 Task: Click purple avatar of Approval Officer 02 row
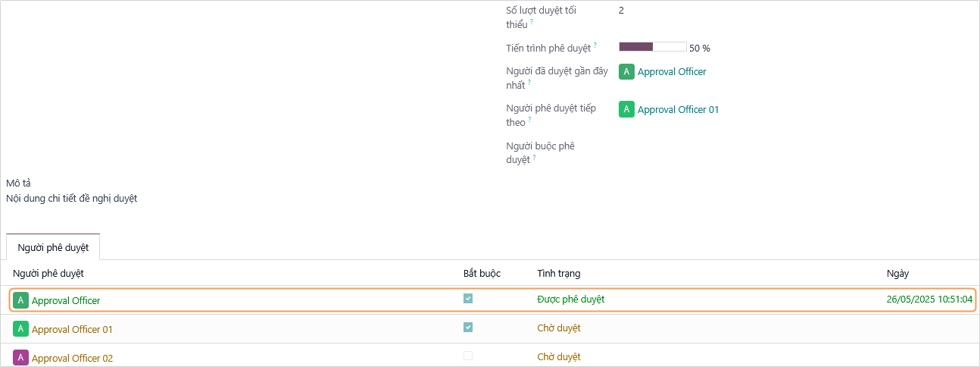21,357
